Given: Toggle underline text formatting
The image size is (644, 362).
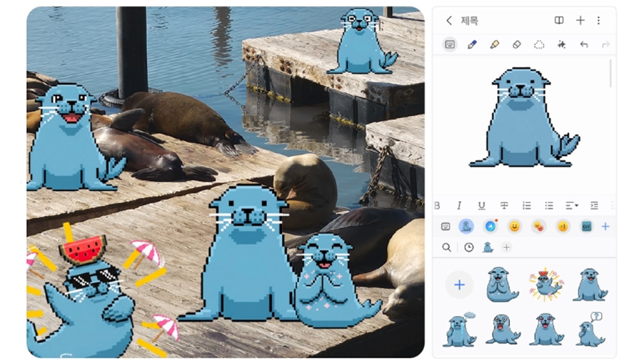Looking at the screenshot, I should pos(481,205).
